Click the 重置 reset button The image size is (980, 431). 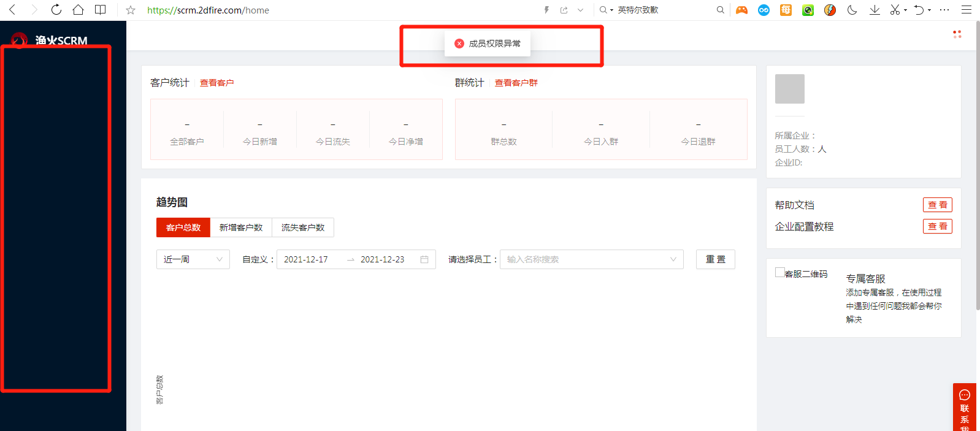(x=715, y=259)
